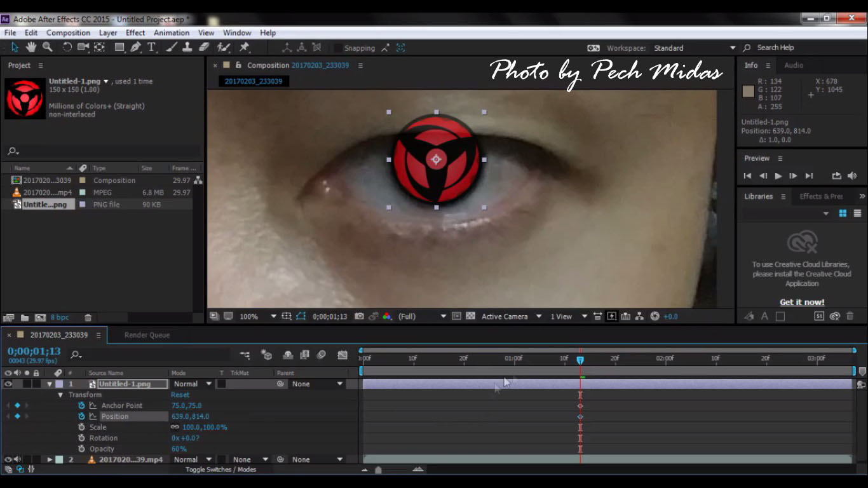Open the File menu
This screenshot has height=488, width=868.
pyautogui.click(x=10, y=32)
